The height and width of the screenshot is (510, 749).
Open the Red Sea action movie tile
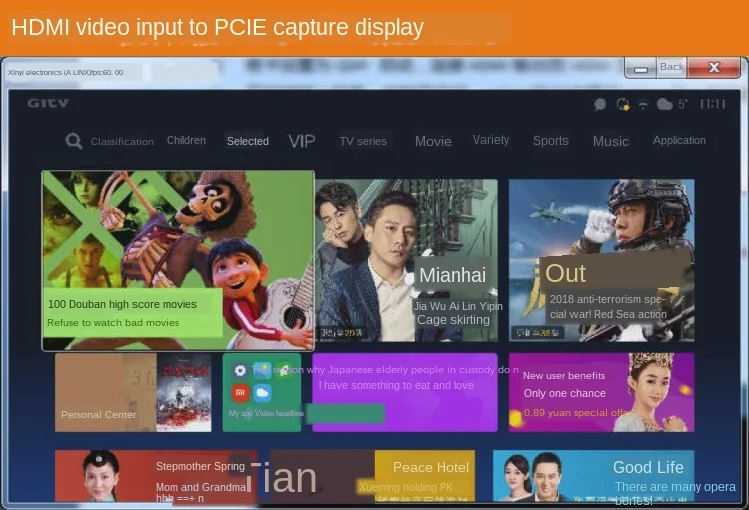tap(602, 260)
